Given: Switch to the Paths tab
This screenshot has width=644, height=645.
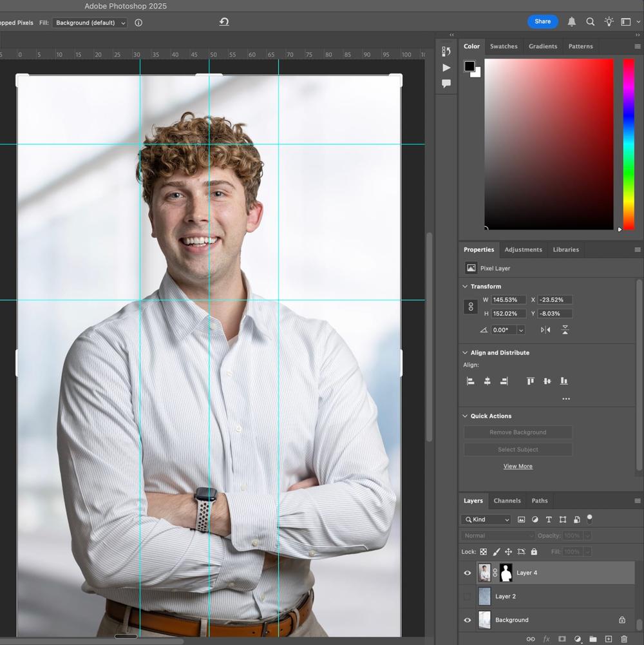Looking at the screenshot, I should pyautogui.click(x=540, y=501).
